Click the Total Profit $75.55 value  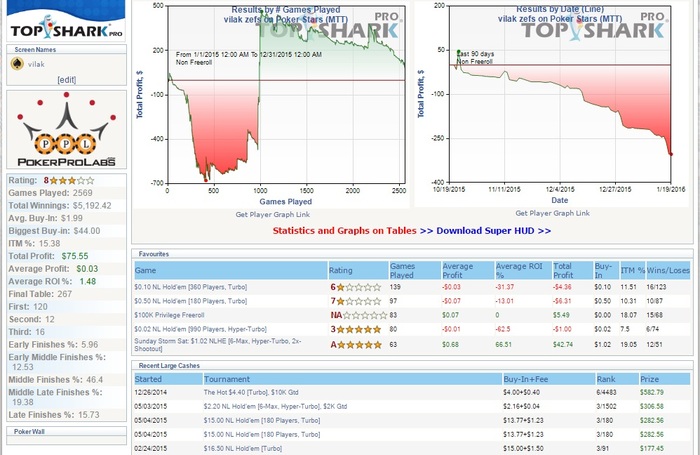(x=75, y=256)
